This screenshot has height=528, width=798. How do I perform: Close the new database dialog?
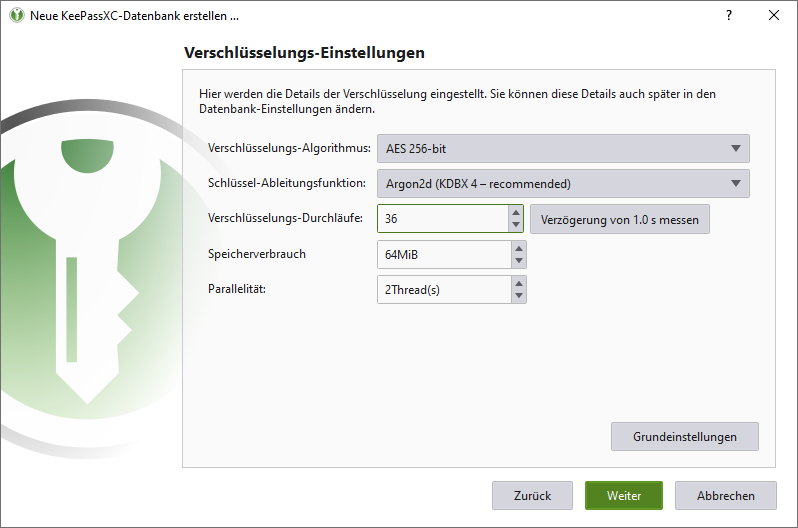click(x=774, y=15)
